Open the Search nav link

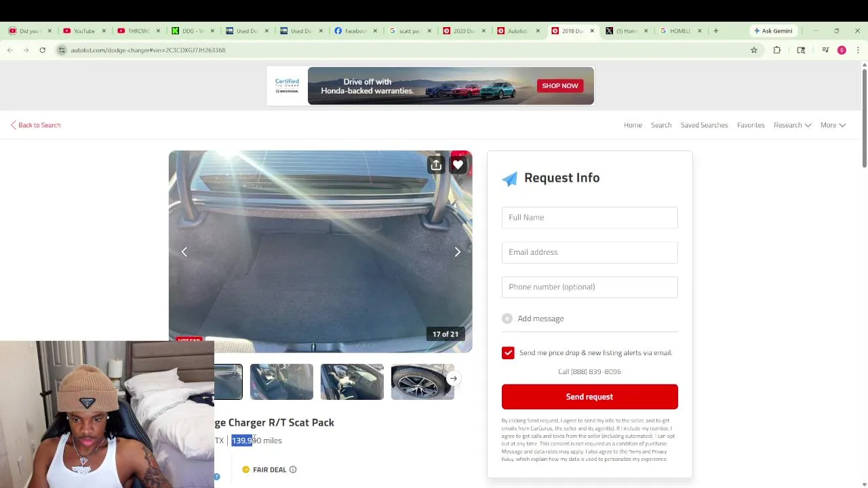661,125
